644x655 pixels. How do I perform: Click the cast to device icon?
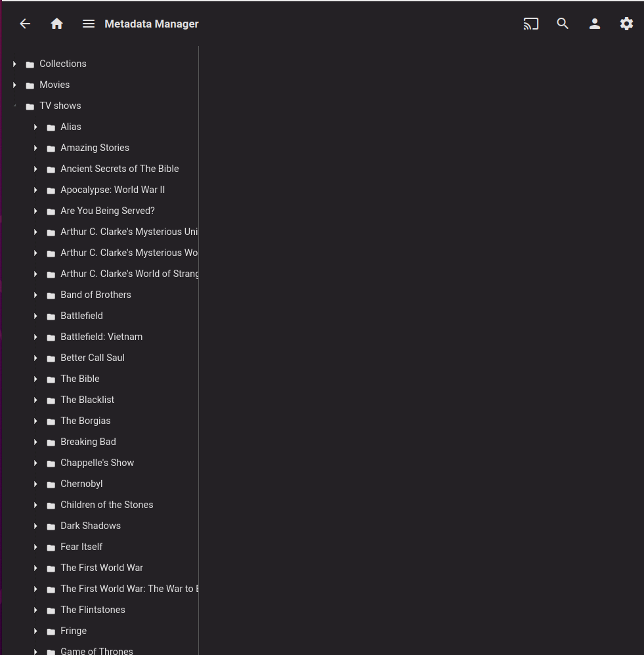pyautogui.click(x=530, y=24)
